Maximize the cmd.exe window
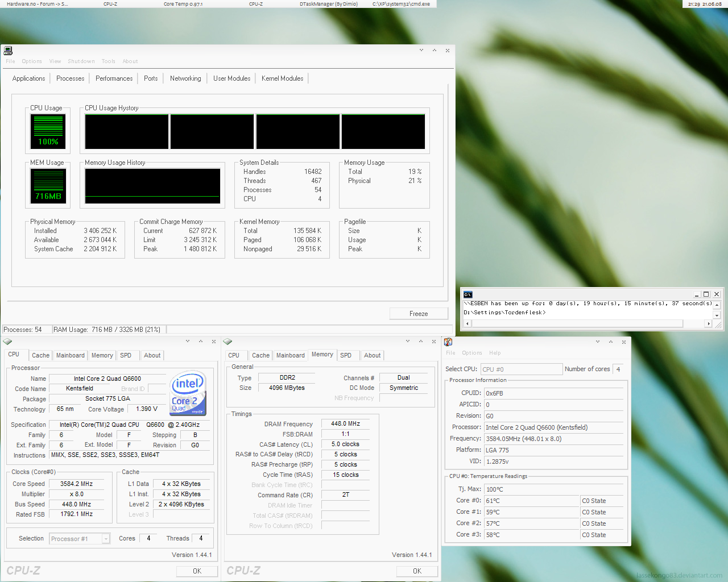This screenshot has width=728, height=582. click(706, 294)
